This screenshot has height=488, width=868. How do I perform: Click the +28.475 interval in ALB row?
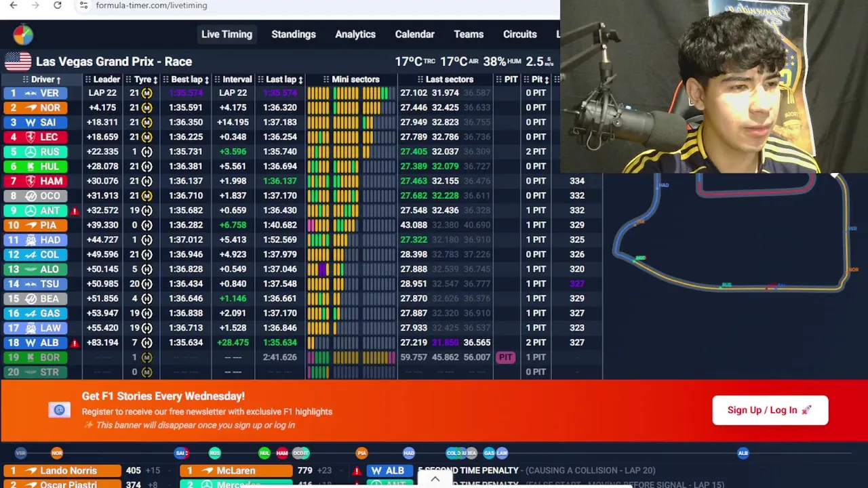233,343
